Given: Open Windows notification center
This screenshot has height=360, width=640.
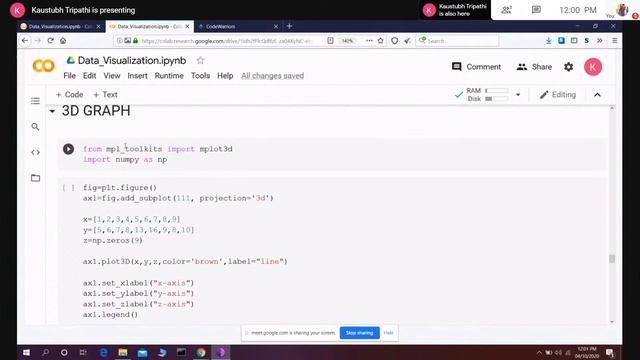Looking at the screenshot, I should pyautogui.click(x=610, y=353).
